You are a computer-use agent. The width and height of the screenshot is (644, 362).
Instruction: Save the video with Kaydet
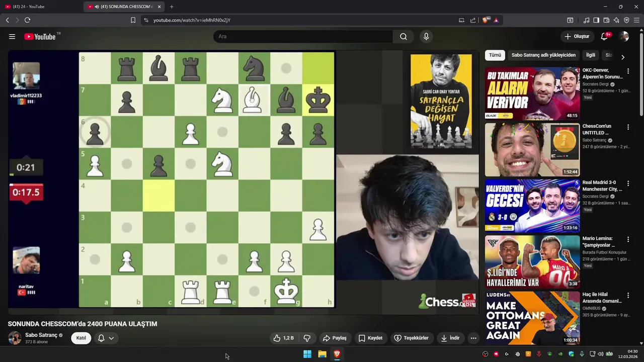point(370,338)
